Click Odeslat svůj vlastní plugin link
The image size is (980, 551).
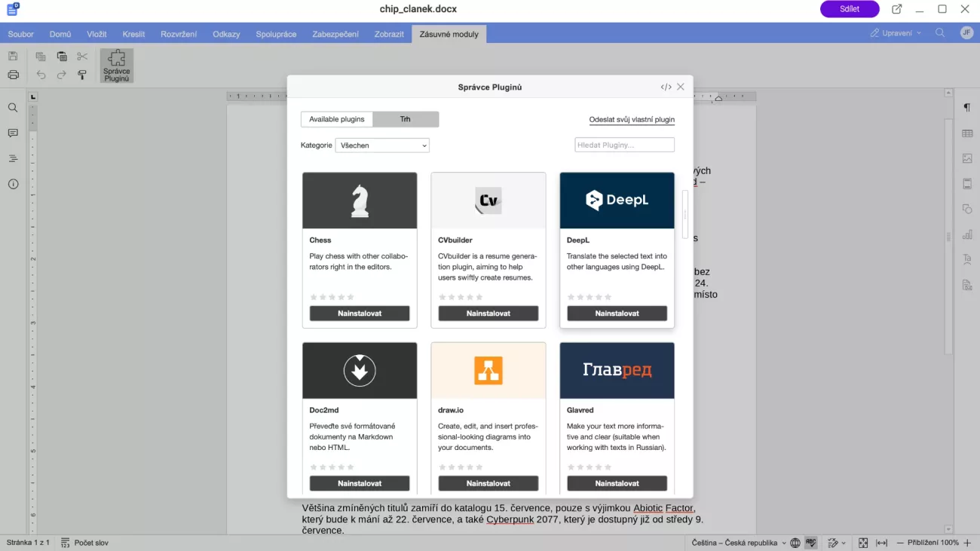coord(632,120)
